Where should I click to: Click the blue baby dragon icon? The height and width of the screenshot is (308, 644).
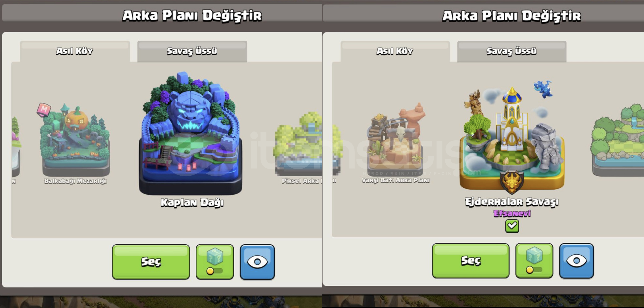[x=543, y=89]
